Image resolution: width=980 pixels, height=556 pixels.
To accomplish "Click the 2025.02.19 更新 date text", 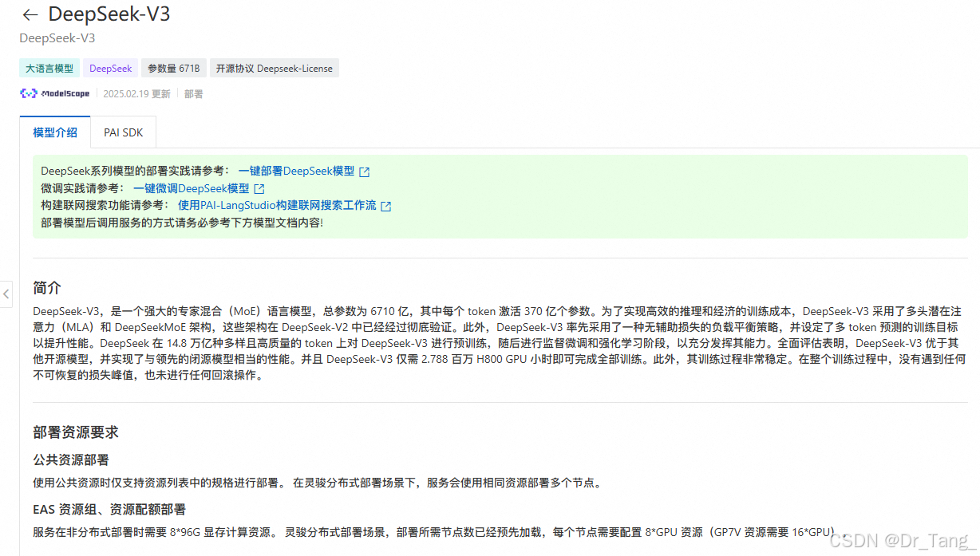I will pyautogui.click(x=136, y=94).
